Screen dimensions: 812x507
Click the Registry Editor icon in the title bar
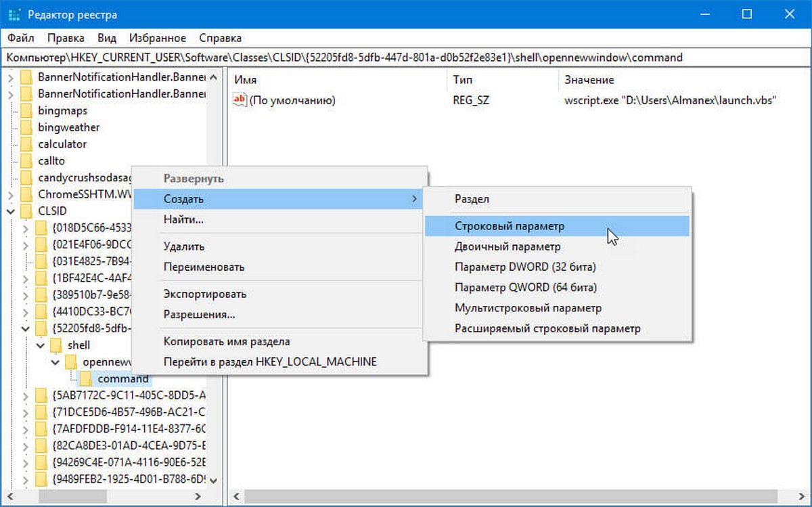click(x=15, y=14)
